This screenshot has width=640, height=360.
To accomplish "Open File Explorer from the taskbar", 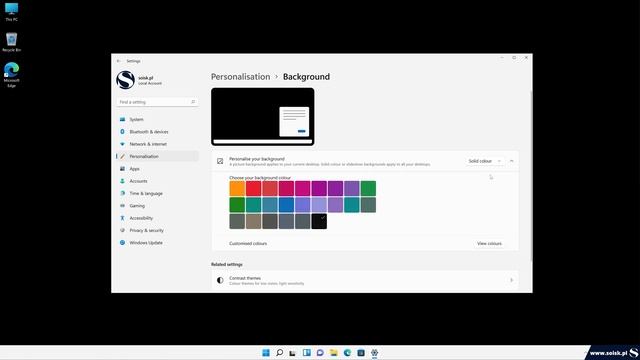I will [x=334, y=353].
